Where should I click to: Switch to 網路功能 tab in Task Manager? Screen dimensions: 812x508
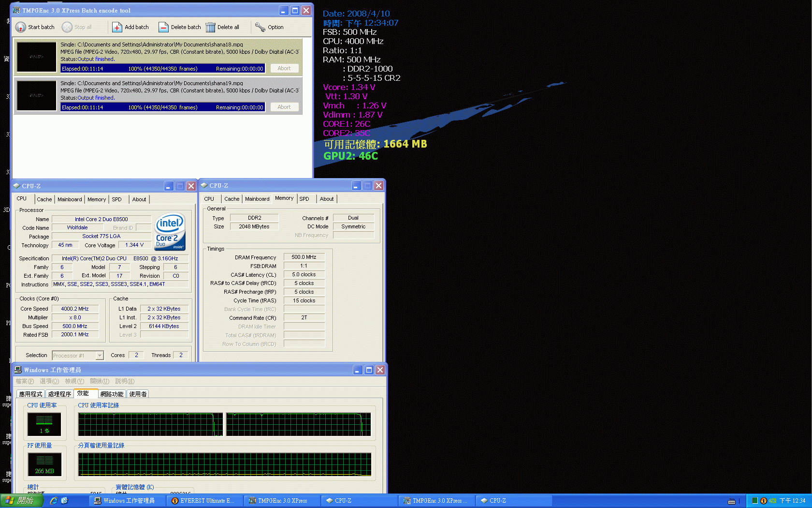point(112,394)
